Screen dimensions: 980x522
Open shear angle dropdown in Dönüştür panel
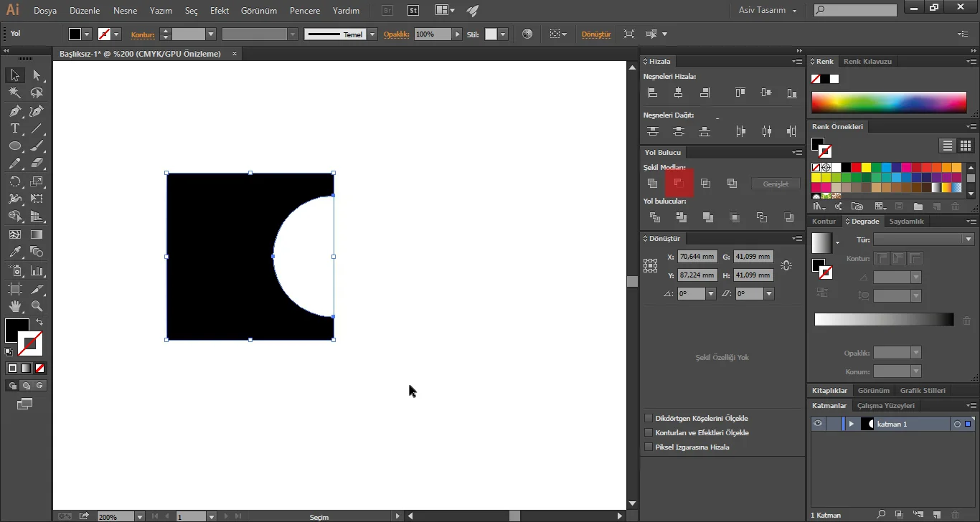tap(769, 293)
